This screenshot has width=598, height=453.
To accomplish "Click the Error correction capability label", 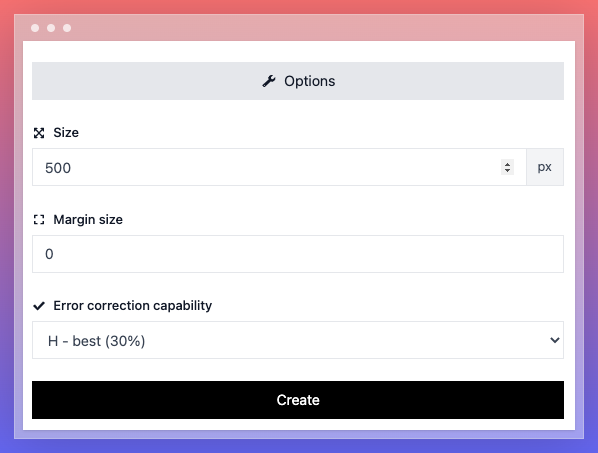I will pos(133,306).
